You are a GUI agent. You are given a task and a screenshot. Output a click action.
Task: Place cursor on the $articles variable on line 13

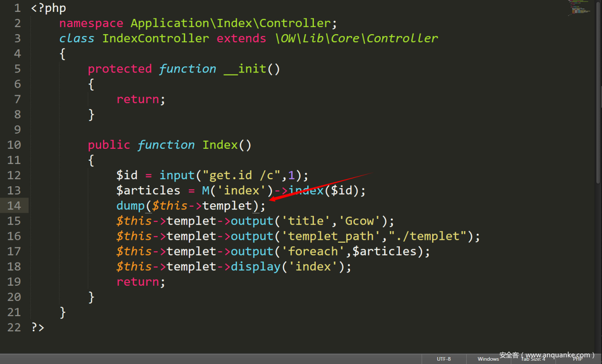[148, 190]
